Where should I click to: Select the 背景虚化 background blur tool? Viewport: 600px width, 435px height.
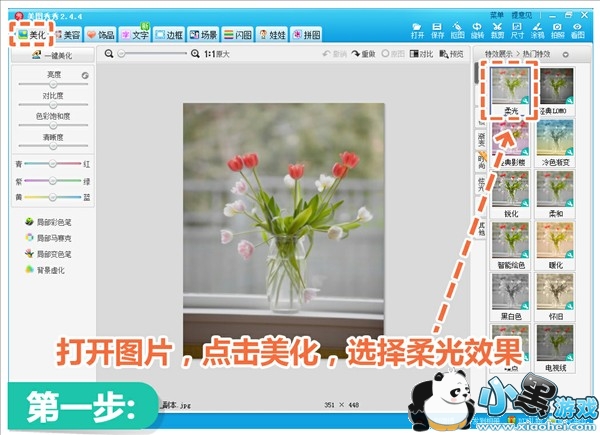click(x=45, y=270)
